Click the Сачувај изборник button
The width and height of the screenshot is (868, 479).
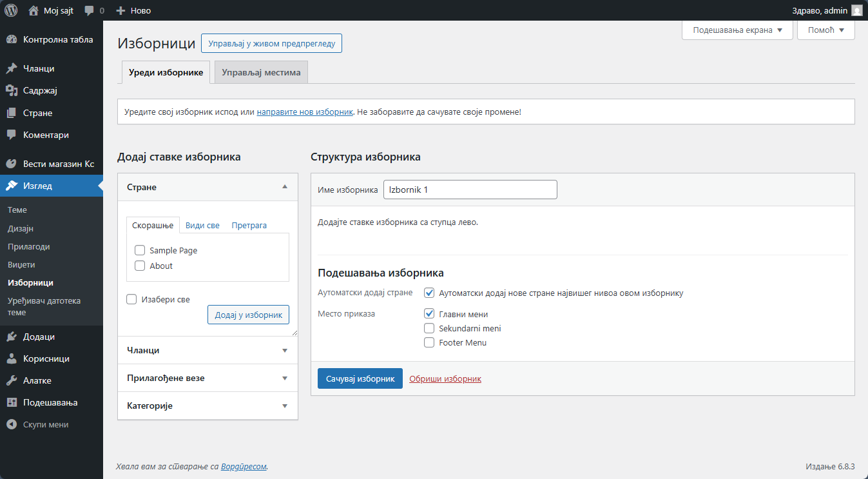(x=360, y=378)
